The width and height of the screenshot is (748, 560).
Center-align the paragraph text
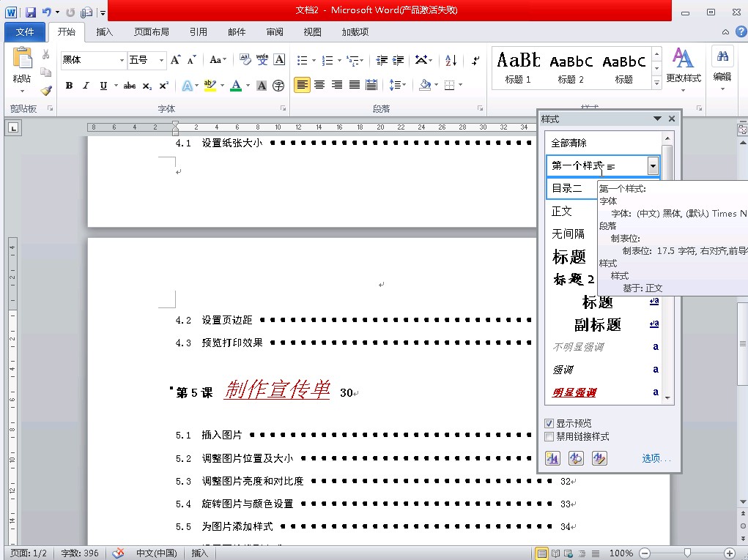coord(319,85)
